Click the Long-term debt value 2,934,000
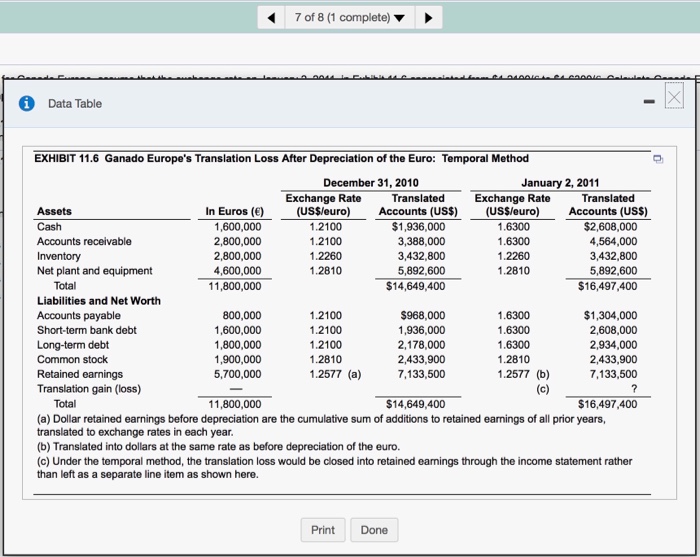Screen dimensions: 700x557 pos(613,345)
